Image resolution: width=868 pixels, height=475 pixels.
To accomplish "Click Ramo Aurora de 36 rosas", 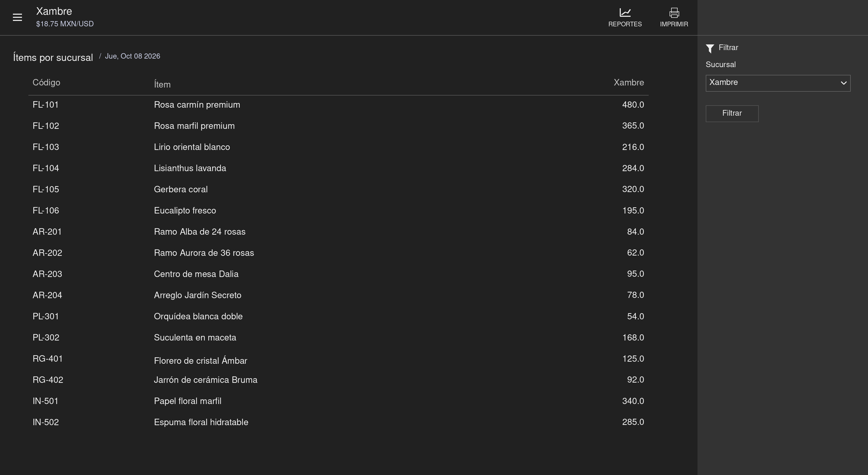I will coord(204,253).
